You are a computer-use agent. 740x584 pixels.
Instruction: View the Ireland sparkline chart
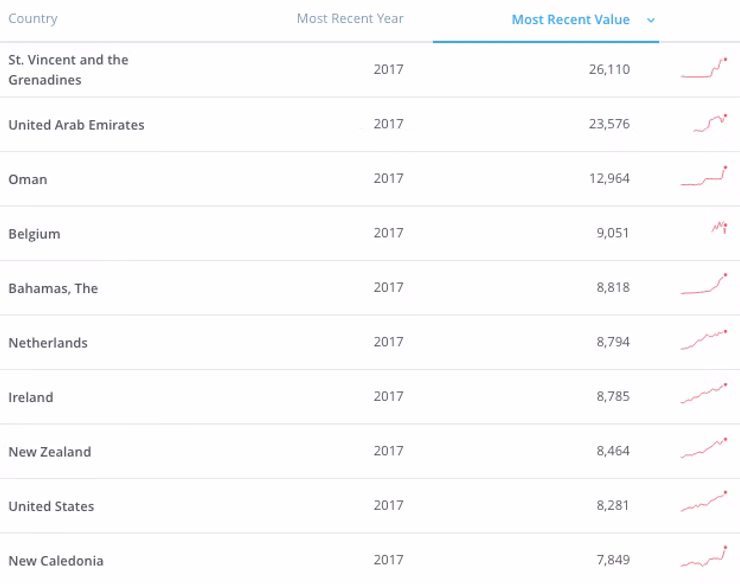(x=704, y=394)
